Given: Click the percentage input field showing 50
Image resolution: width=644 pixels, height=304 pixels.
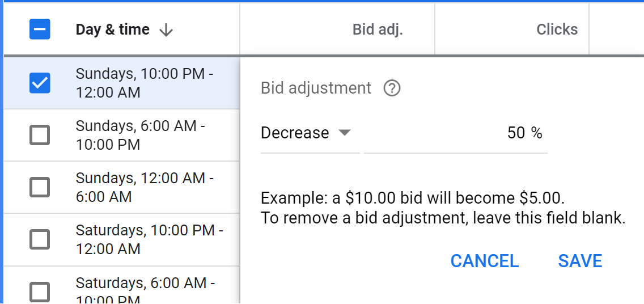Looking at the screenshot, I should [x=455, y=133].
